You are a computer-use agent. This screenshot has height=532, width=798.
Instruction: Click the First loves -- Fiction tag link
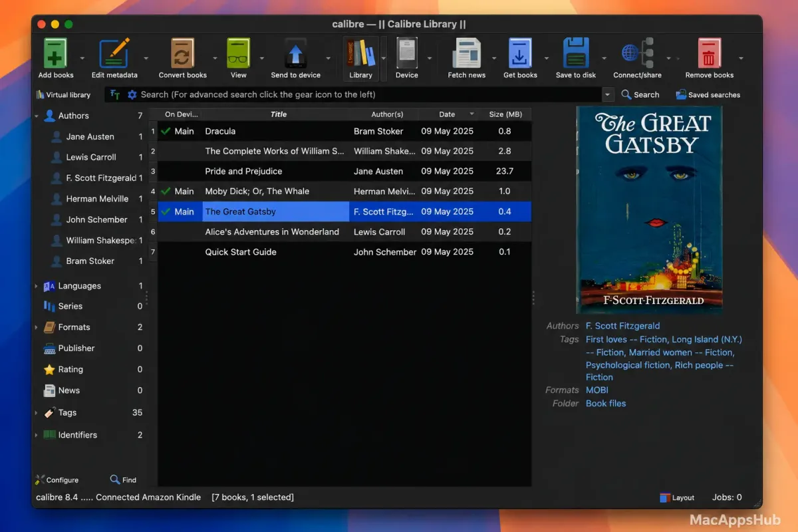(626, 339)
